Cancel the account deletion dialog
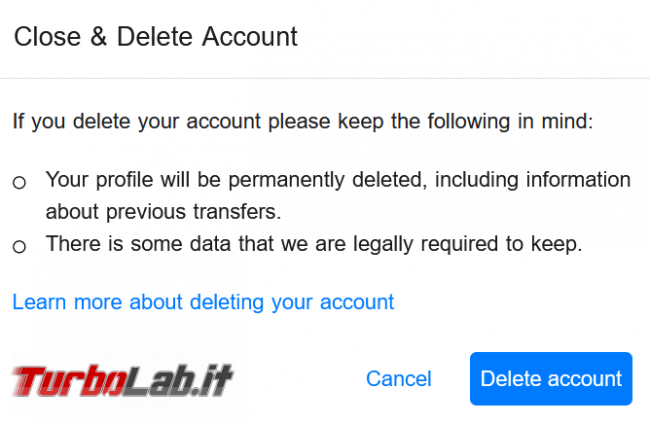 click(x=399, y=378)
